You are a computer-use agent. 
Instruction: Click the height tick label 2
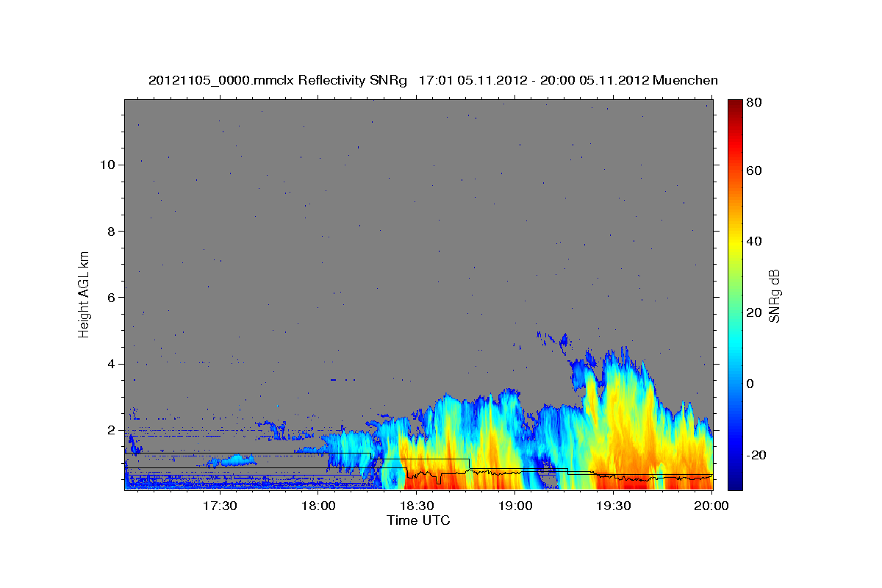pos(112,430)
